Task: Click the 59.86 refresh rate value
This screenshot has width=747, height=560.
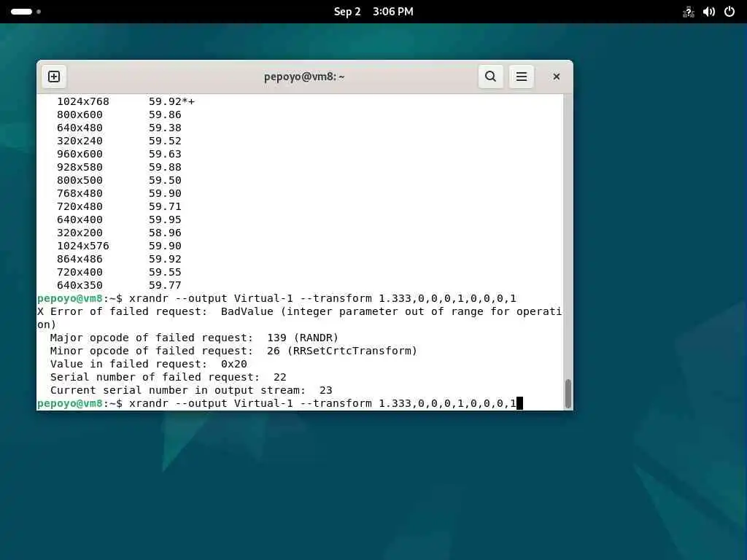Action: [x=165, y=114]
